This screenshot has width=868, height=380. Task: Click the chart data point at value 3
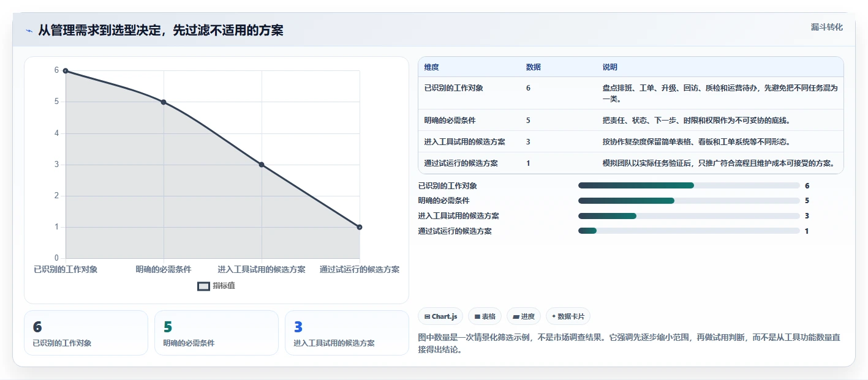262,165
